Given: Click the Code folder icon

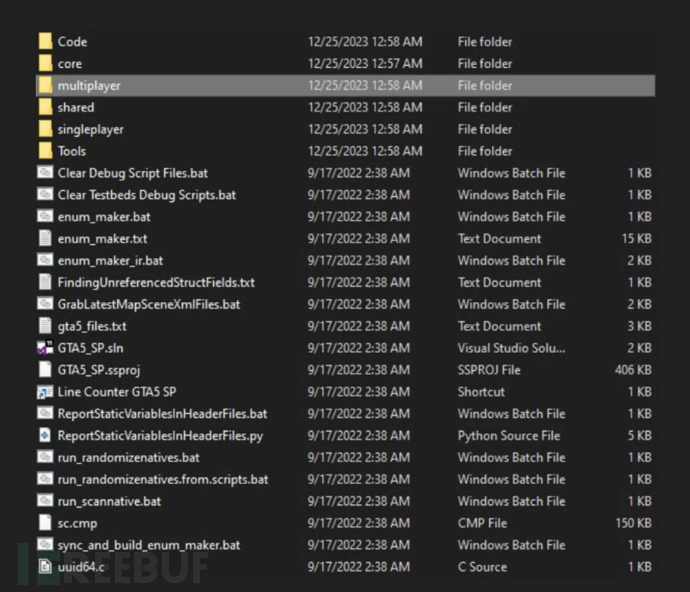Looking at the screenshot, I should tap(45, 42).
